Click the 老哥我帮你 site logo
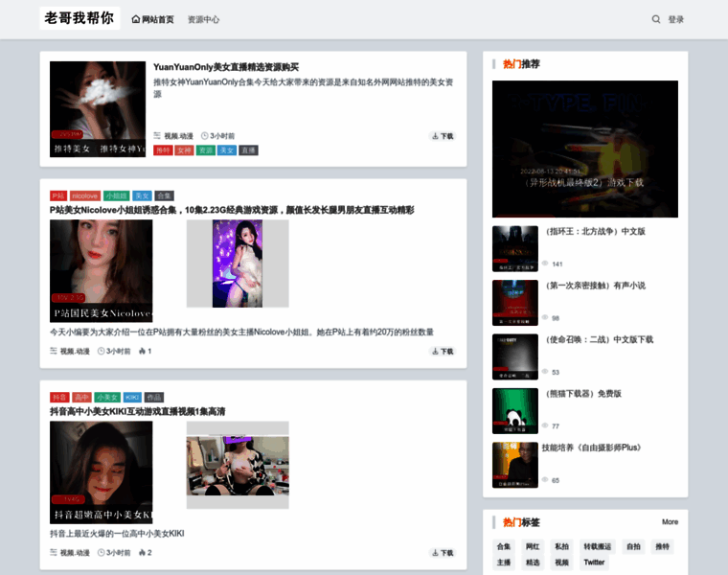The height and width of the screenshot is (575, 728). (x=80, y=18)
